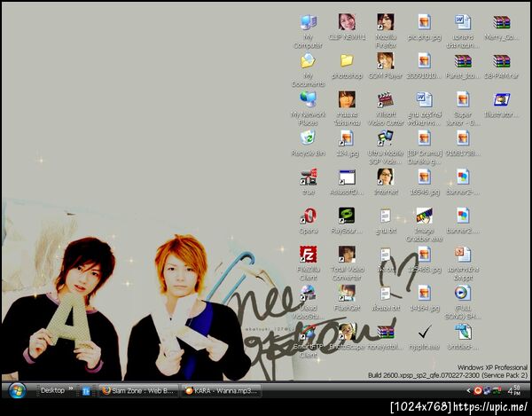Viewport: 532px width, 416px height.
Task: Expand the Desktop toolbar chevron on taskbar
Action: tap(71, 389)
